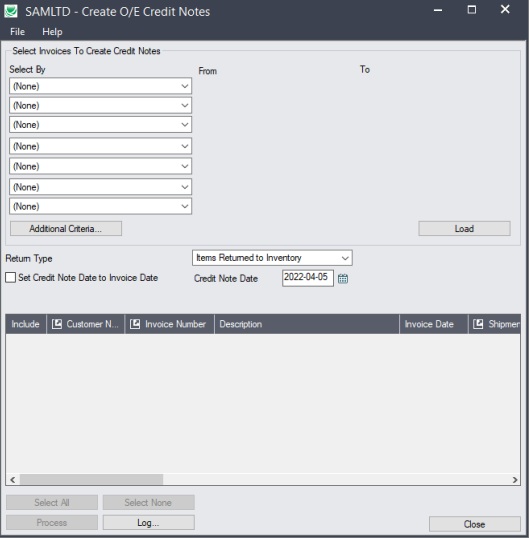Open the Help menu
The height and width of the screenshot is (538, 529).
click(x=52, y=32)
